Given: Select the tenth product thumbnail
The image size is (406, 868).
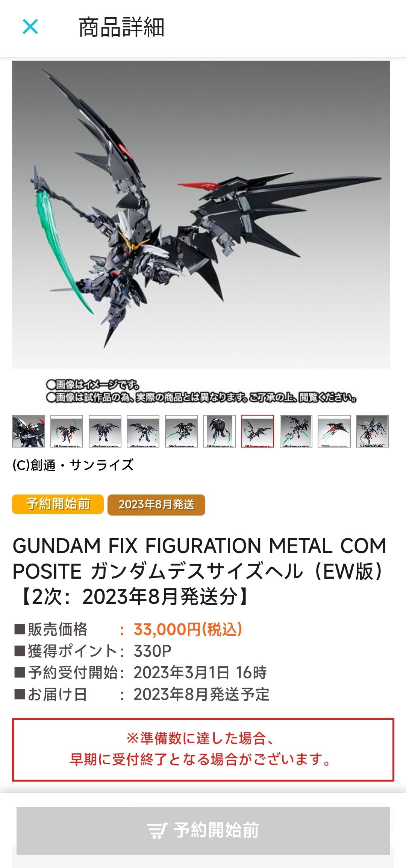Looking at the screenshot, I should point(372,431).
